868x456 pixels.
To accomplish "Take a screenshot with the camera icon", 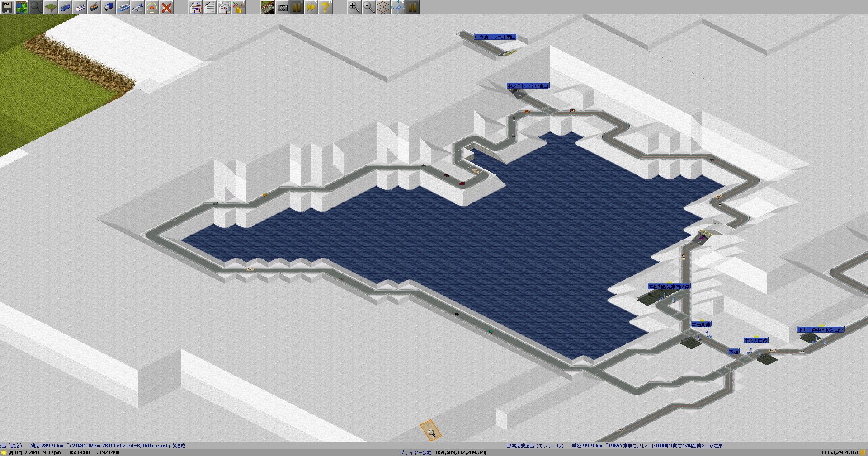I will [x=282, y=7].
